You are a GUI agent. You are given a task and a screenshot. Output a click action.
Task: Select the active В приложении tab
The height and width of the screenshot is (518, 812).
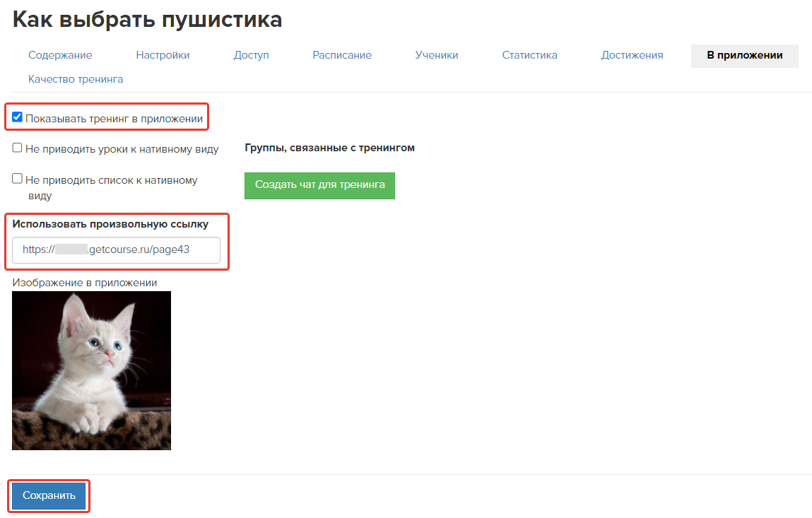pos(744,55)
